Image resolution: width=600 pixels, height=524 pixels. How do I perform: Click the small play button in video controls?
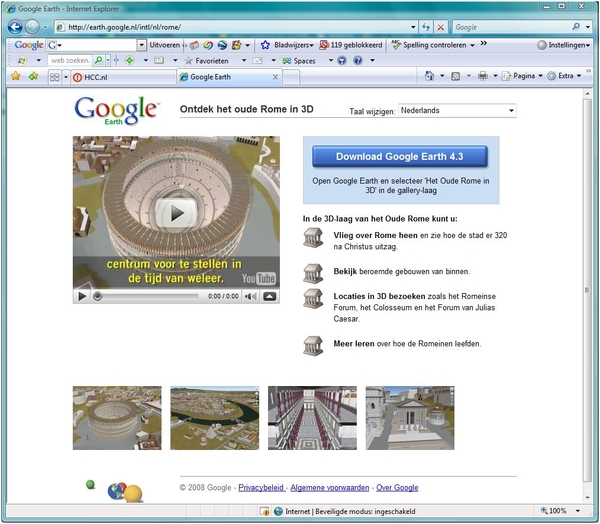[82, 296]
